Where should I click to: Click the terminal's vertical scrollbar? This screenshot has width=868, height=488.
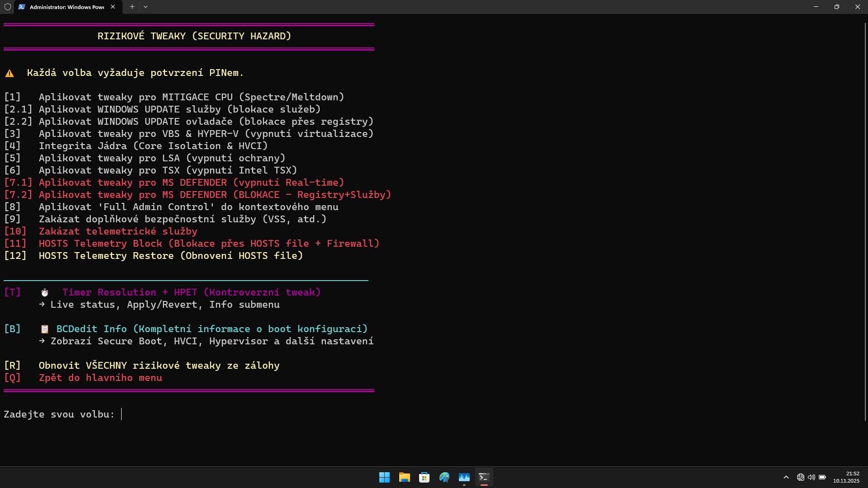tap(865, 221)
